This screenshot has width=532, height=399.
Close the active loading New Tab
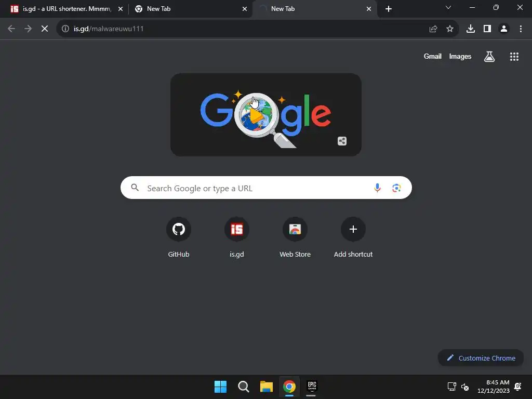coord(369,9)
